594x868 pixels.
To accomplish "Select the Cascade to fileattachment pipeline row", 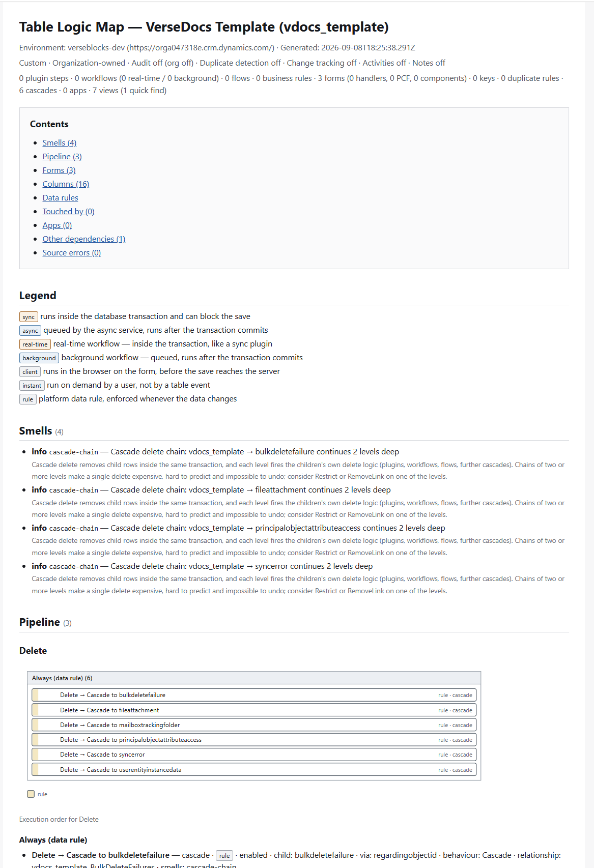I will (254, 710).
